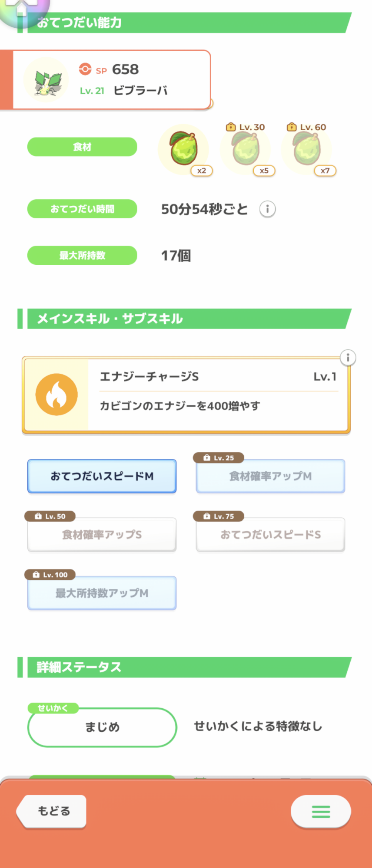Tap the エナジーチャージS main skill card
The width and height of the screenshot is (372, 868).
(217, 395)
